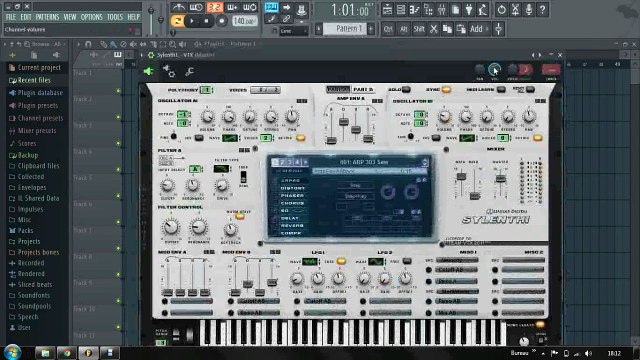Open the EDIT menu
640x360 pixels.
pos(26,17)
